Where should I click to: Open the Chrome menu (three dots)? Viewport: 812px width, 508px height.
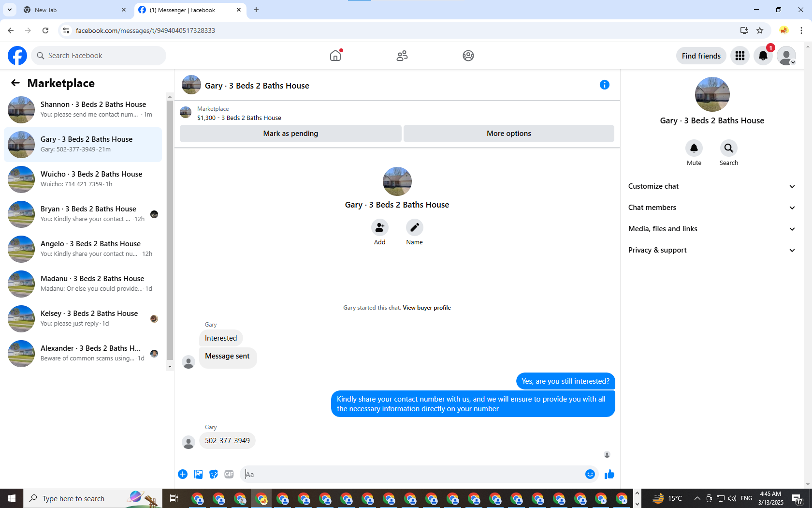tap(801, 30)
